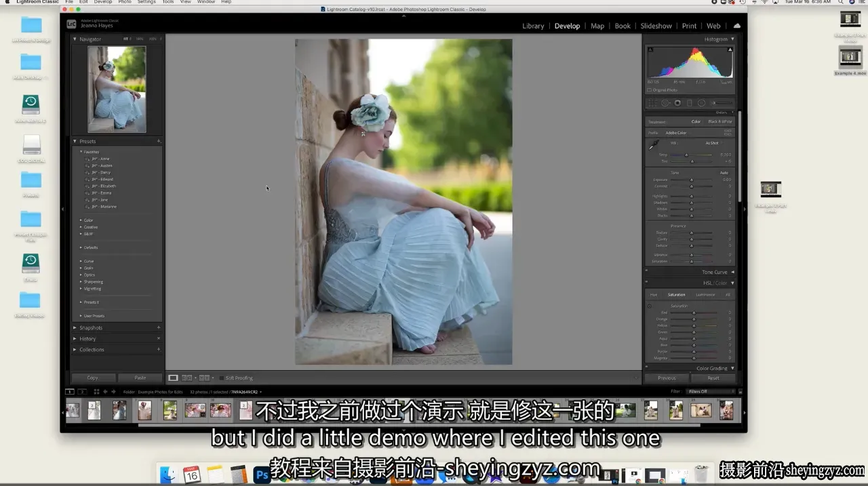Collapse the Navigator panel
Screen dimensions: 868x486
click(75, 39)
